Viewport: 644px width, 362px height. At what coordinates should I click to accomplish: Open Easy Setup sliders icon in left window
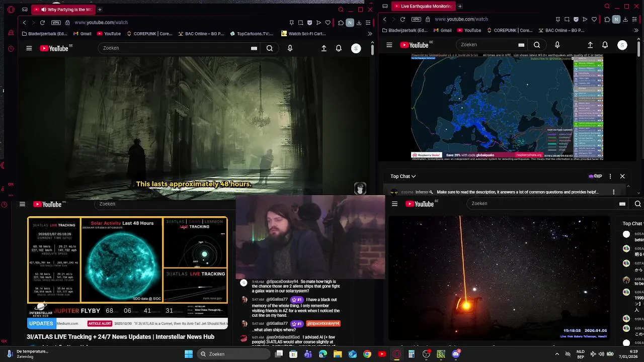coord(368,23)
